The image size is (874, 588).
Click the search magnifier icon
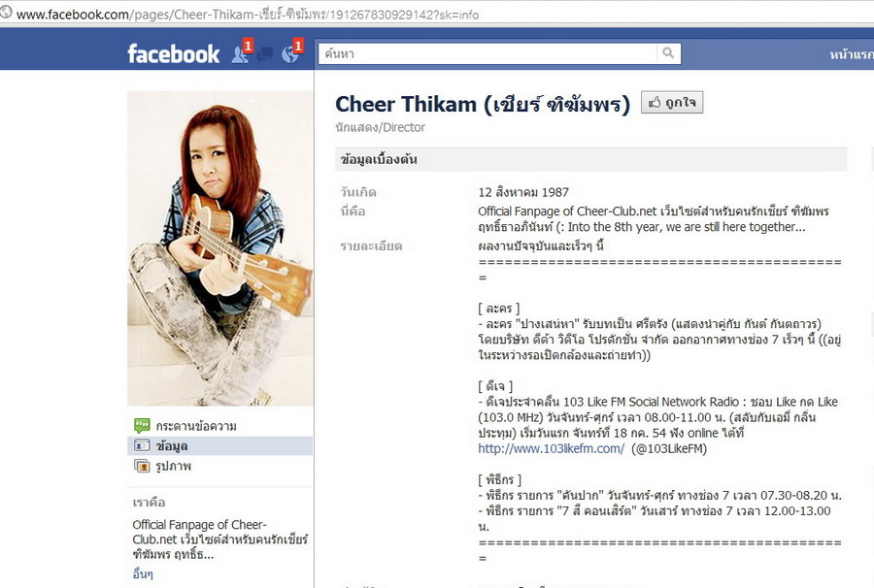point(668,53)
